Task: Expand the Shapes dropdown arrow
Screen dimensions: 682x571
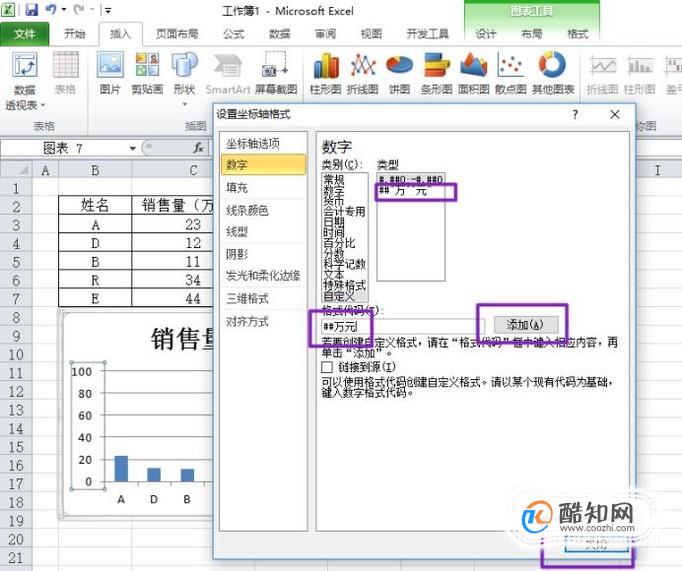Action: click(184, 104)
